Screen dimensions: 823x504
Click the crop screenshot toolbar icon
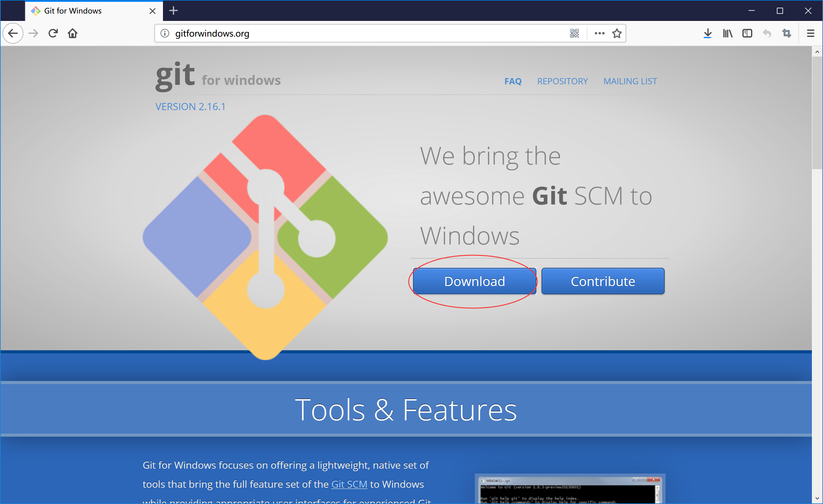click(x=787, y=34)
